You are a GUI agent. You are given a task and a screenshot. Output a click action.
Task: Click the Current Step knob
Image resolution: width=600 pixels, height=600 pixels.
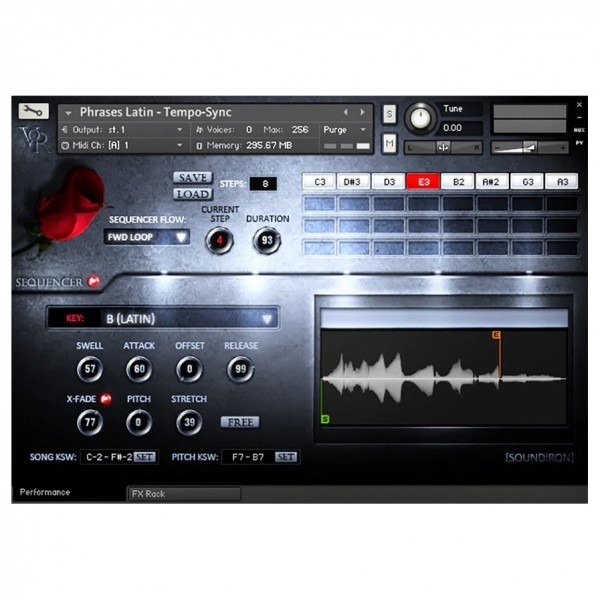pos(219,241)
